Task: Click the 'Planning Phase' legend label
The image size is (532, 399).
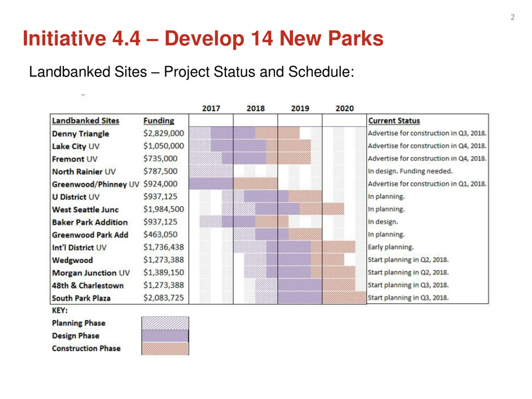Action: click(x=79, y=323)
